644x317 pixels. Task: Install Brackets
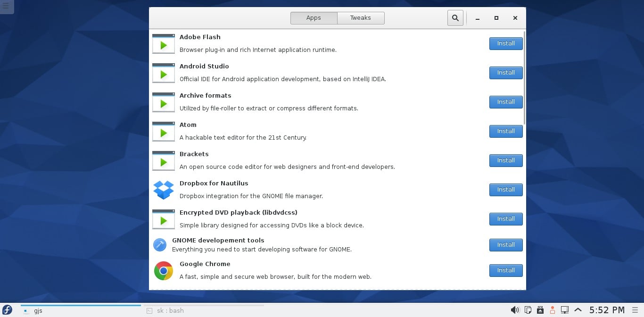pos(506,160)
